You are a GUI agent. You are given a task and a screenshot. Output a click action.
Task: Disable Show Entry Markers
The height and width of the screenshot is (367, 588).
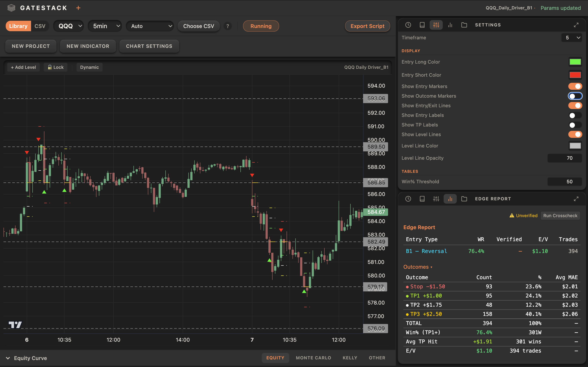click(x=575, y=86)
